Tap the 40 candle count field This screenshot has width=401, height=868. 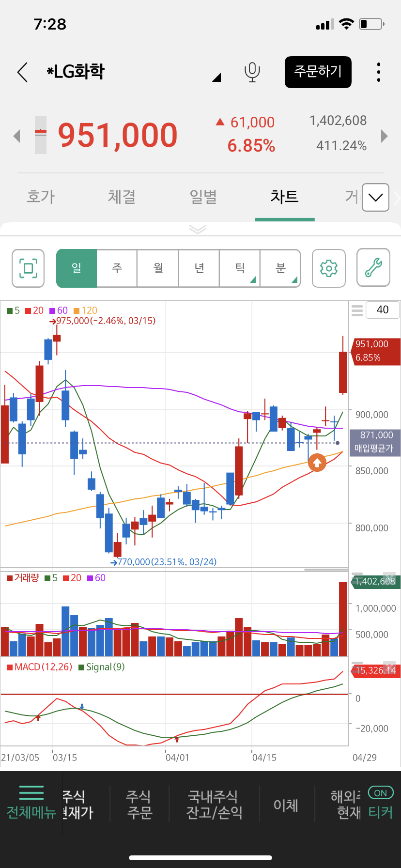click(x=383, y=310)
